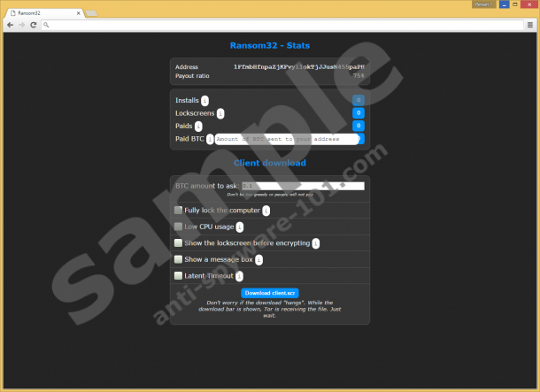The width and height of the screenshot is (540, 392).
Task: Toggle the Latent Timeout checkbox
Action: [179, 275]
